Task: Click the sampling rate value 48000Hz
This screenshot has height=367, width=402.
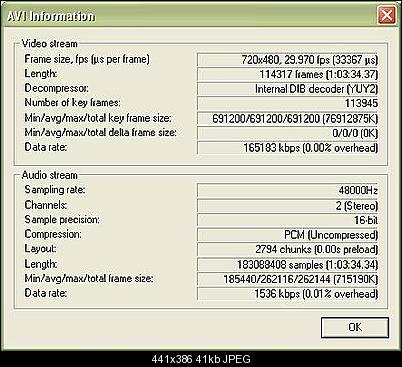Action: click(x=288, y=191)
